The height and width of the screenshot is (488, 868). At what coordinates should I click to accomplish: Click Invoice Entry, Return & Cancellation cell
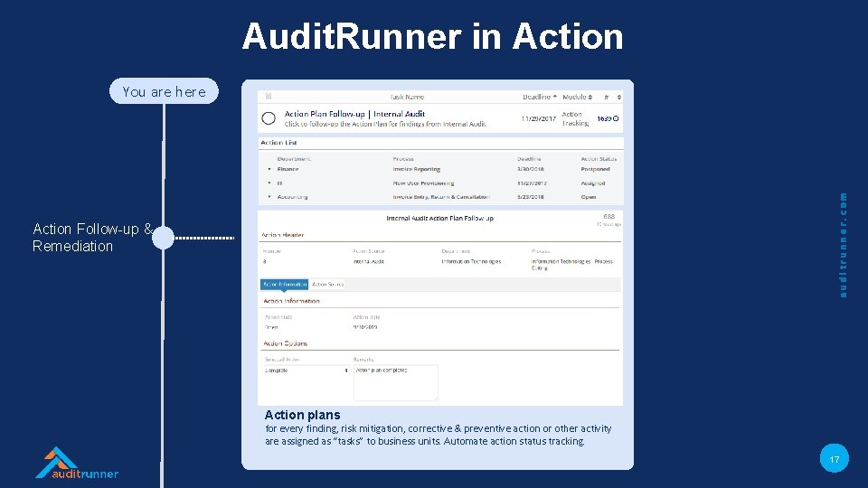click(x=441, y=197)
